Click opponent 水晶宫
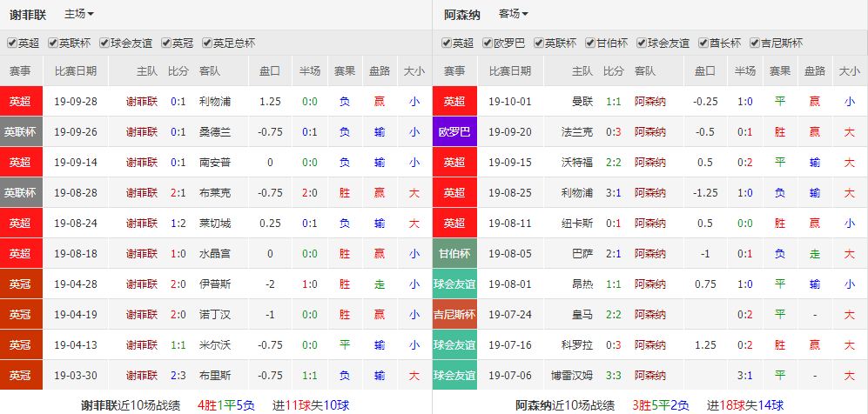868x414 pixels. [215, 254]
